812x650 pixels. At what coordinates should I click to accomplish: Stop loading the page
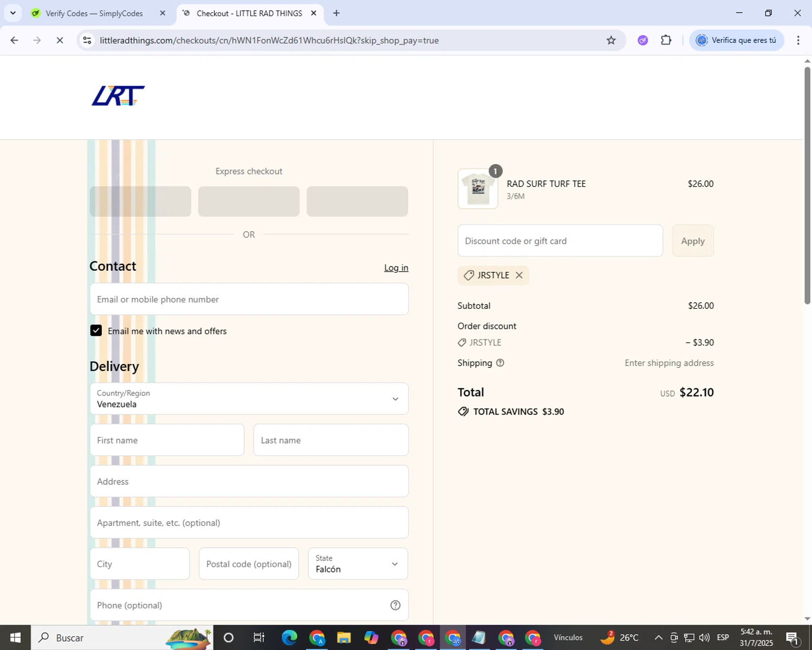coord(60,40)
